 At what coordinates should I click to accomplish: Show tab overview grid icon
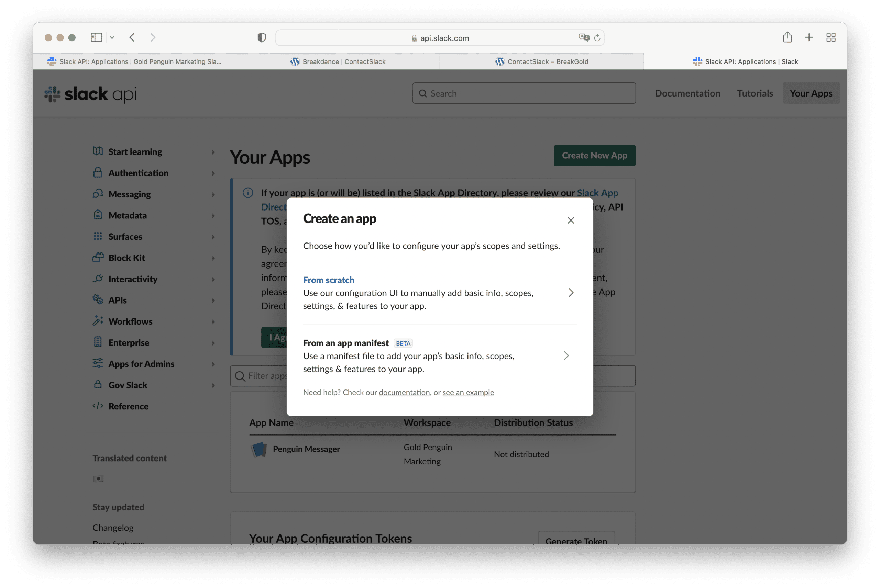[831, 37]
